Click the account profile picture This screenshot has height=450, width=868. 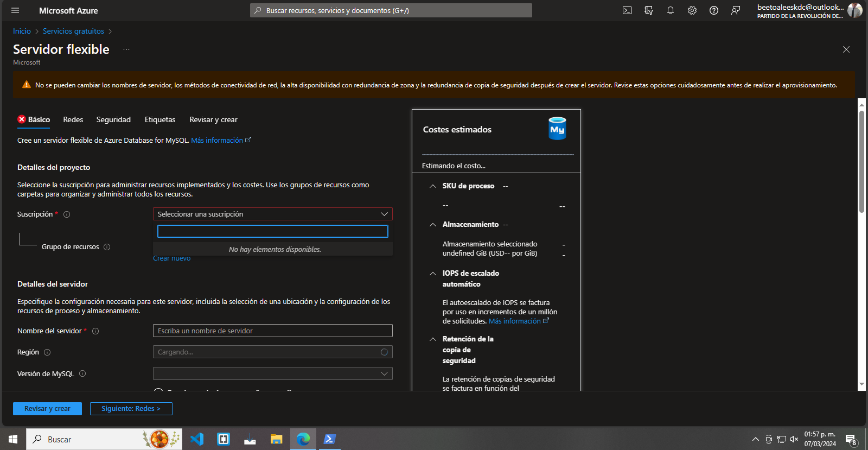click(x=855, y=10)
